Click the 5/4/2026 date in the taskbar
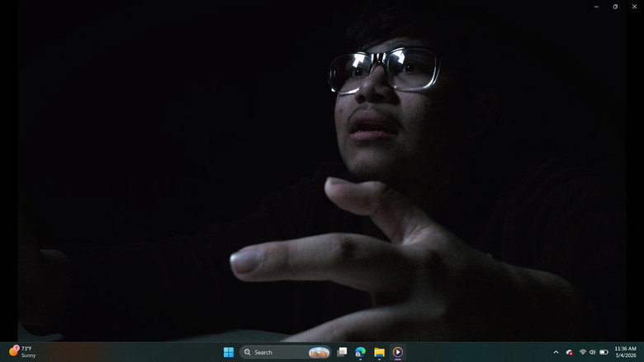The height and width of the screenshot is (362, 644). click(x=626, y=355)
